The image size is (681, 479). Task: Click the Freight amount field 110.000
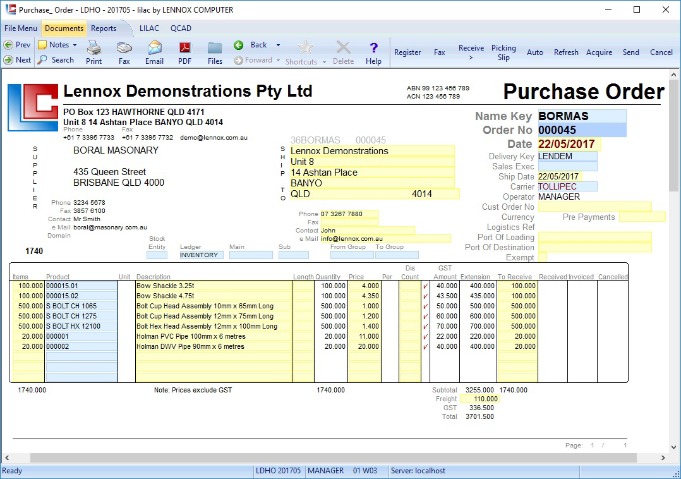(479, 399)
